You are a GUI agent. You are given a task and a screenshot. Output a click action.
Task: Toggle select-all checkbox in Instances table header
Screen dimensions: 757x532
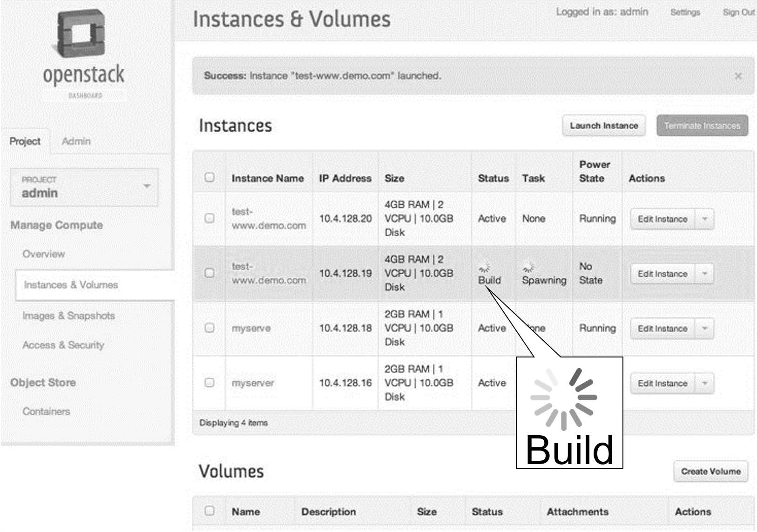coord(210,177)
